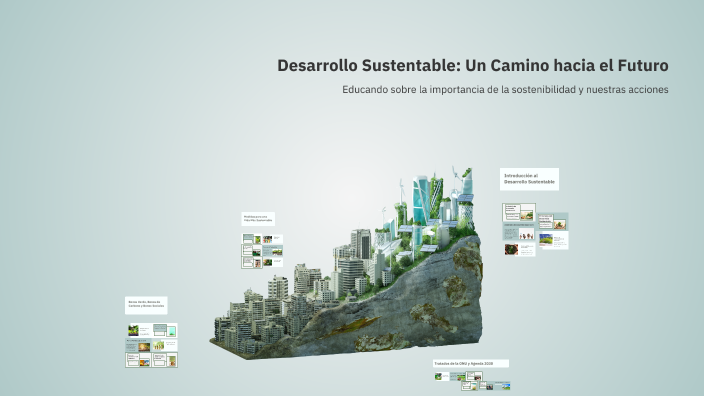704x396 pixels.
Task: Click the subtitle 'Educando sobre la importancia de la sostenibilidad'
Action: 505,90
